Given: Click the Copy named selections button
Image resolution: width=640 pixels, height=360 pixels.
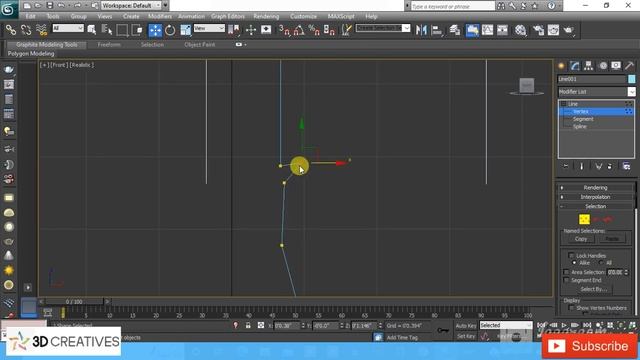Looking at the screenshot, I should 581,239.
